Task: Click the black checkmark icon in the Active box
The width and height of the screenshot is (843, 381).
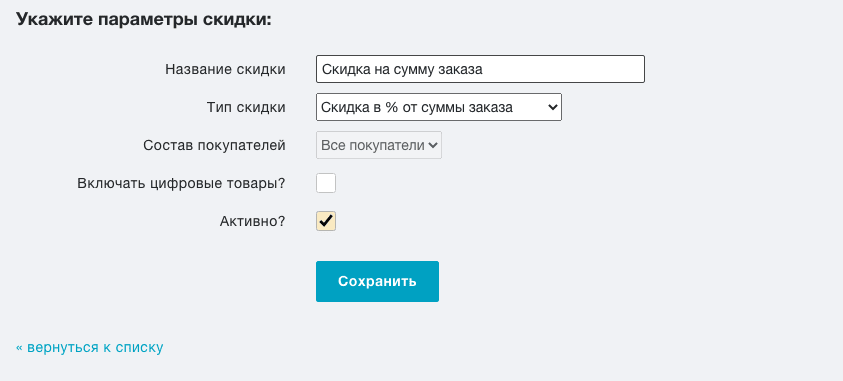Action: 326,221
